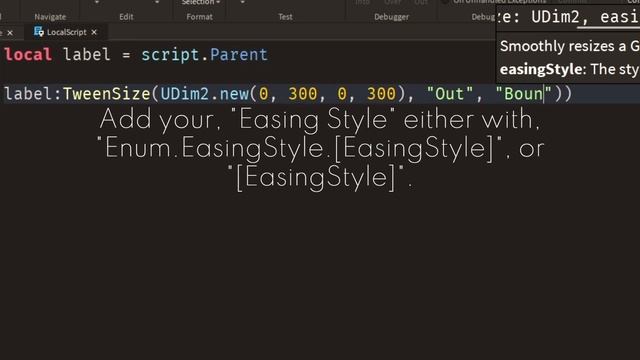
Task: Click the bold 'easingStyle' tooltip parameter
Action: click(x=541, y=69)
